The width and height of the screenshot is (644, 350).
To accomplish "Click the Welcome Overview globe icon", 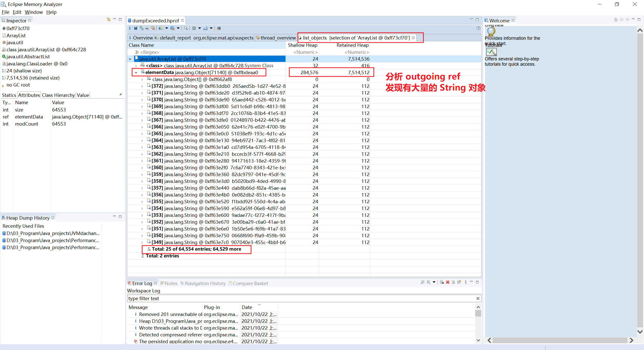I will (x=491, y=31).
